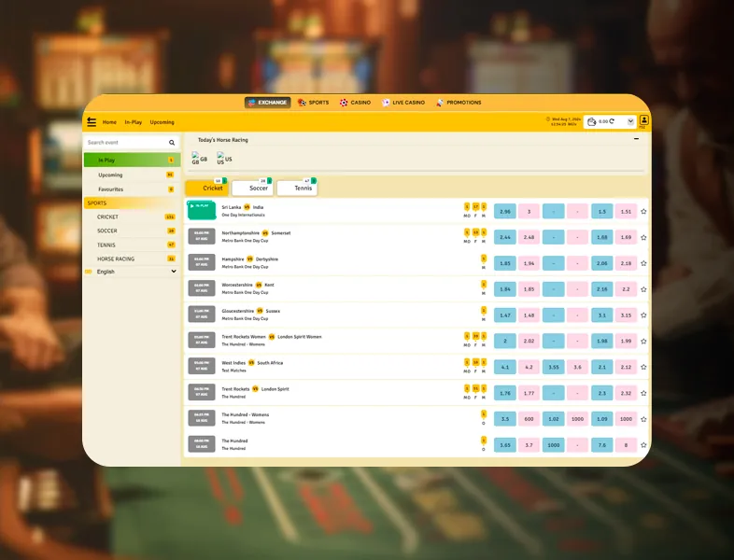Screen dimensions: 734x560
Task: Open Soccer in Sports sidebar list
Action: pos(132,231)
